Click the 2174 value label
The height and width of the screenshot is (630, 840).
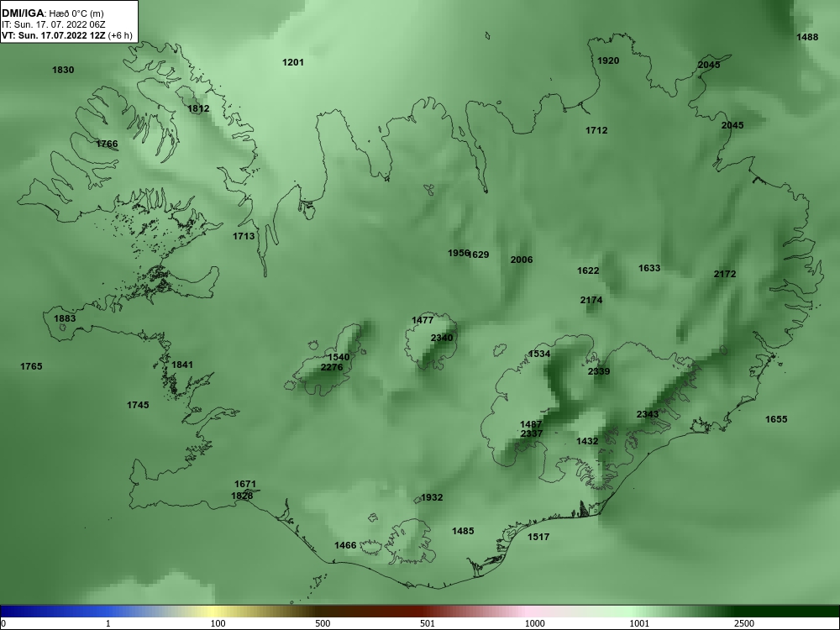[x=591, y=300]
